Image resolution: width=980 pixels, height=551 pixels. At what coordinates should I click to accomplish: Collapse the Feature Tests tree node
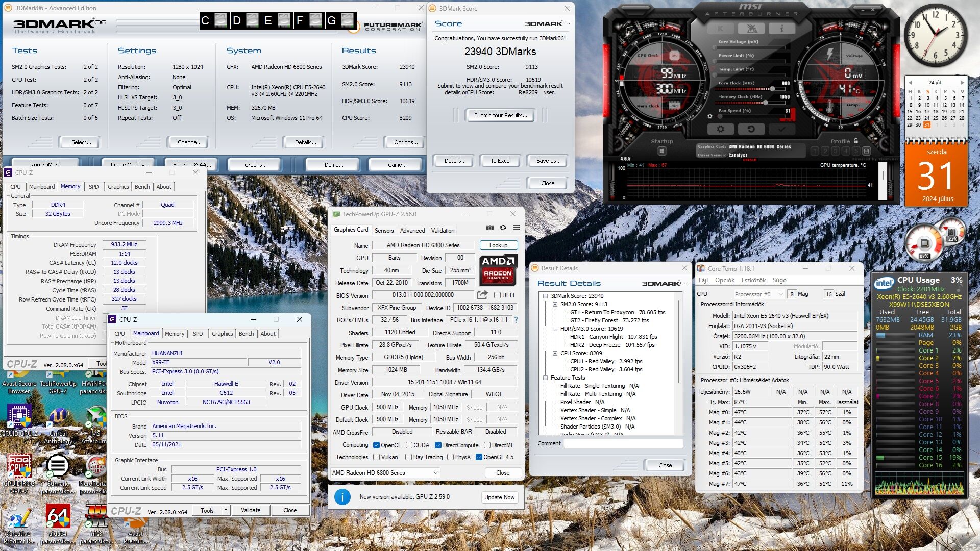point(545,378)
